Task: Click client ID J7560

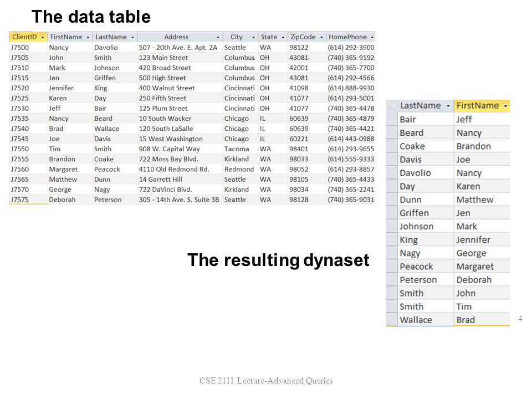Action: pos(20,170)
